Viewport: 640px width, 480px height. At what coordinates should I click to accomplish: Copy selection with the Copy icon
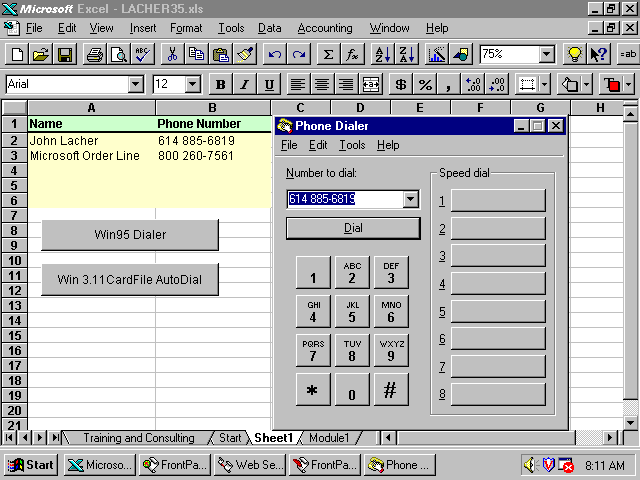[196, 54]
